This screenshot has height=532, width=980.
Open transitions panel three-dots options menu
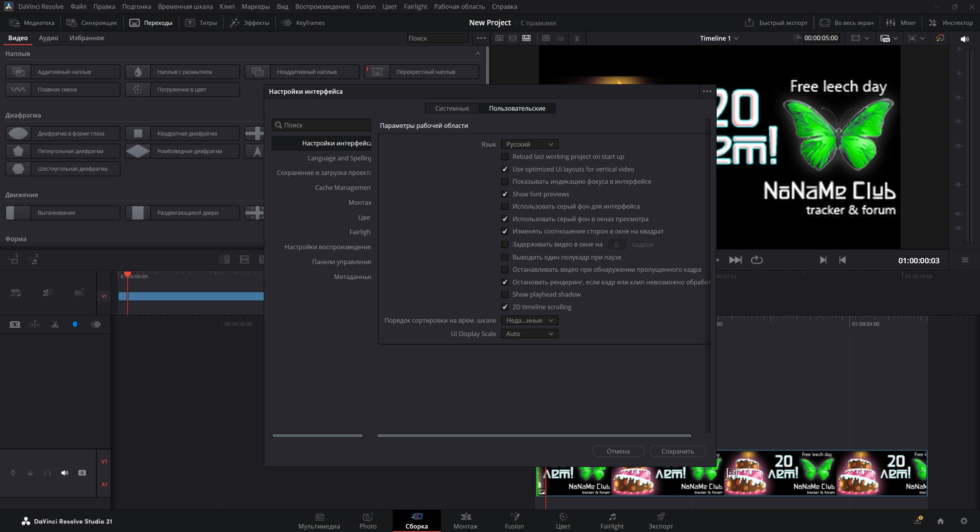click(481, 38)
